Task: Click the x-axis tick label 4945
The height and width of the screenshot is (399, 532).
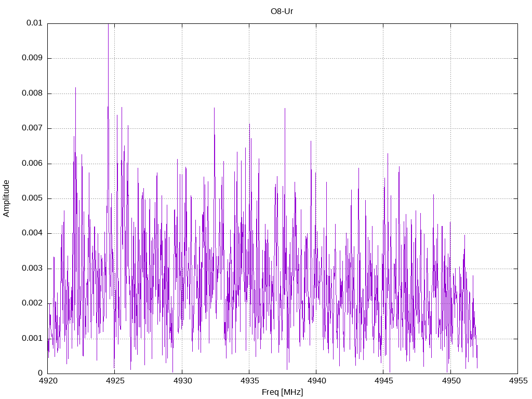Action: pyautogui.click(x=384, y=381)
